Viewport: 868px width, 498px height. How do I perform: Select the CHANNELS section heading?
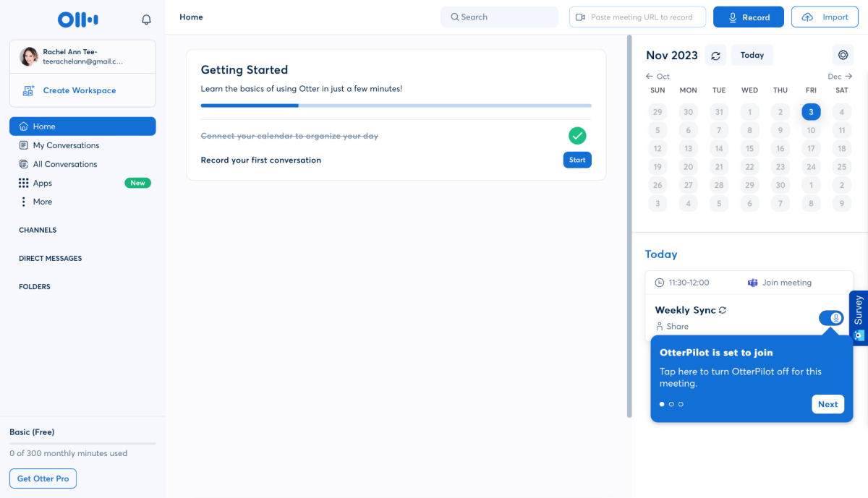point(38,230)
